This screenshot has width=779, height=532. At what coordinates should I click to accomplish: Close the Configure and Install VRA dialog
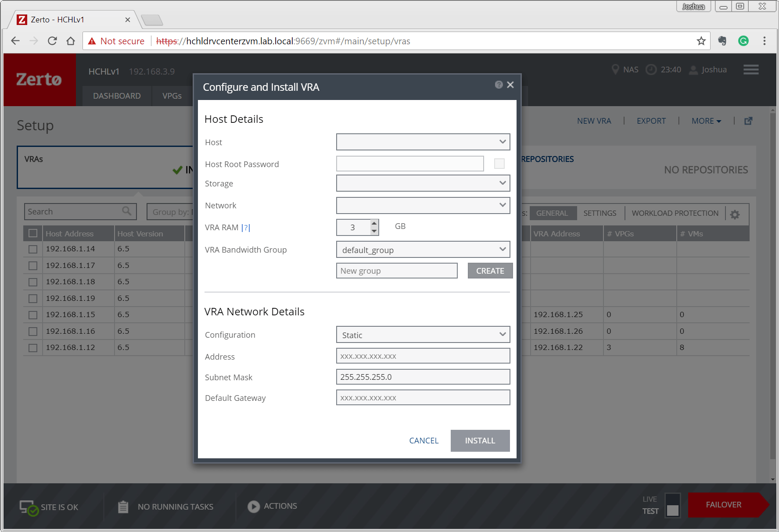click(510, 85)
